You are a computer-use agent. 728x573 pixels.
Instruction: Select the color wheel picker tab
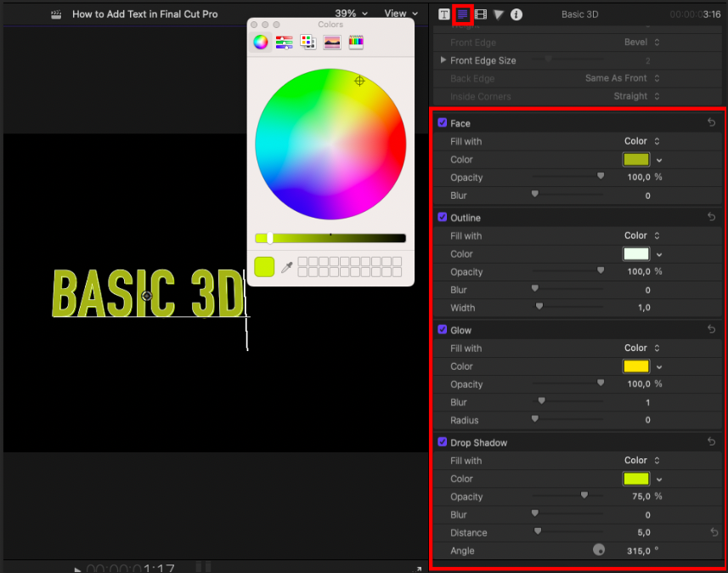pyautogui.click(x=261, y=43)
